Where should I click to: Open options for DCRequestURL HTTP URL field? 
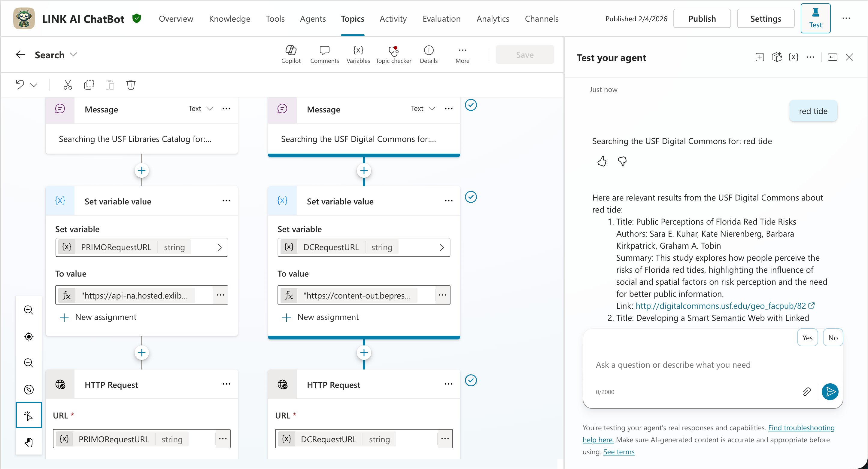(445, 439)
